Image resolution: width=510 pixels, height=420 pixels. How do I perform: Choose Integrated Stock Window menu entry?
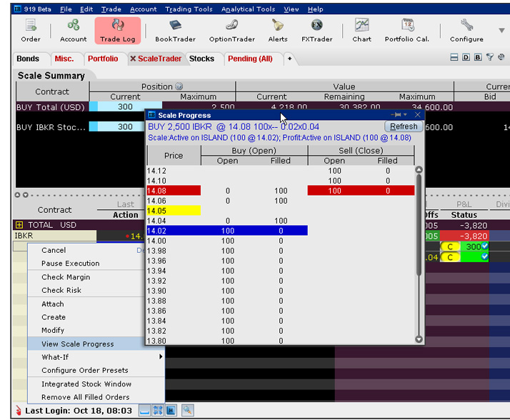(96, 384)
